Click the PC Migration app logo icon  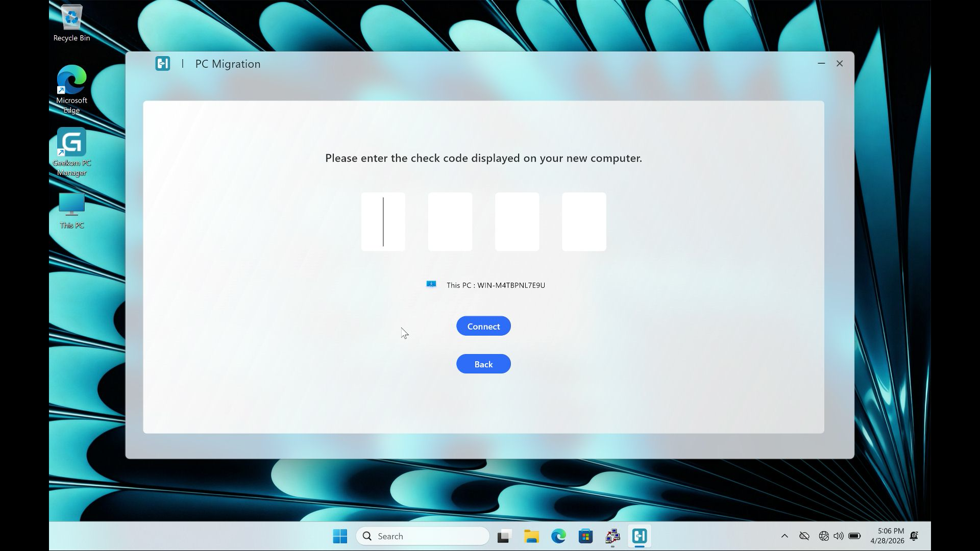point(162,64)
